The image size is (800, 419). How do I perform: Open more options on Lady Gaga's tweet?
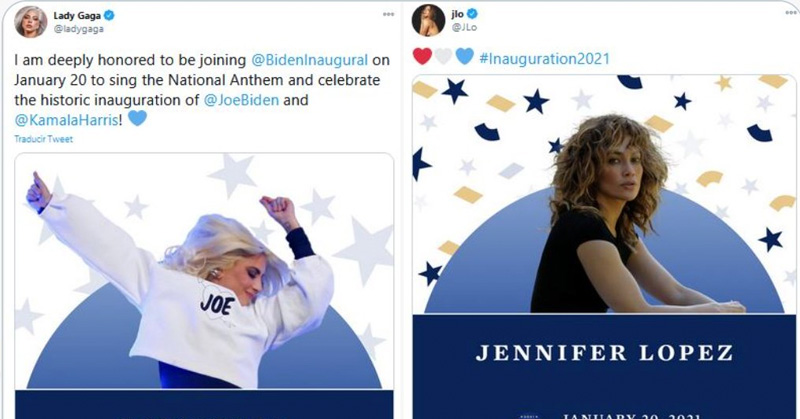(x=388, y=14)
